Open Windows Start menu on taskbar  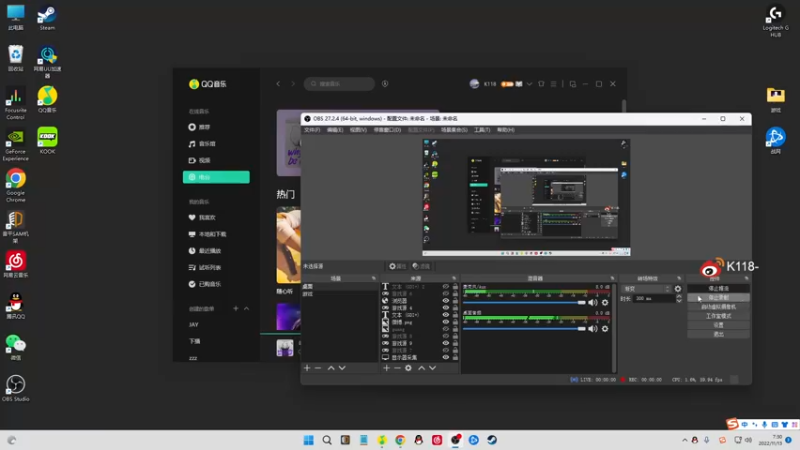(309, 440)
